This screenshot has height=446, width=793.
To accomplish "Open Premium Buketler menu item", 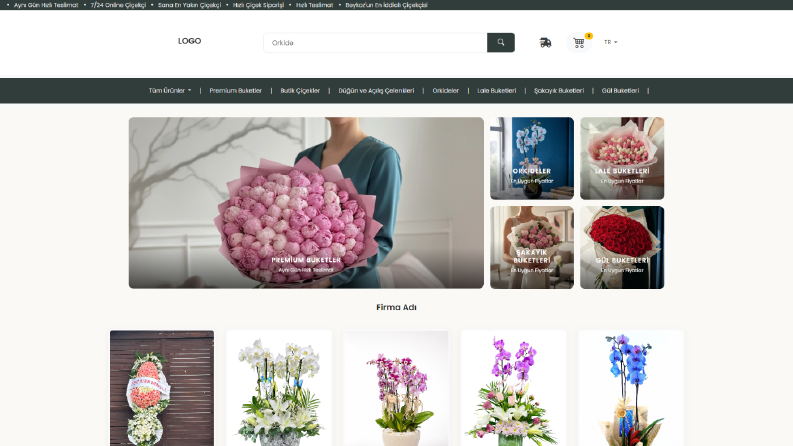I will [236, 91].
